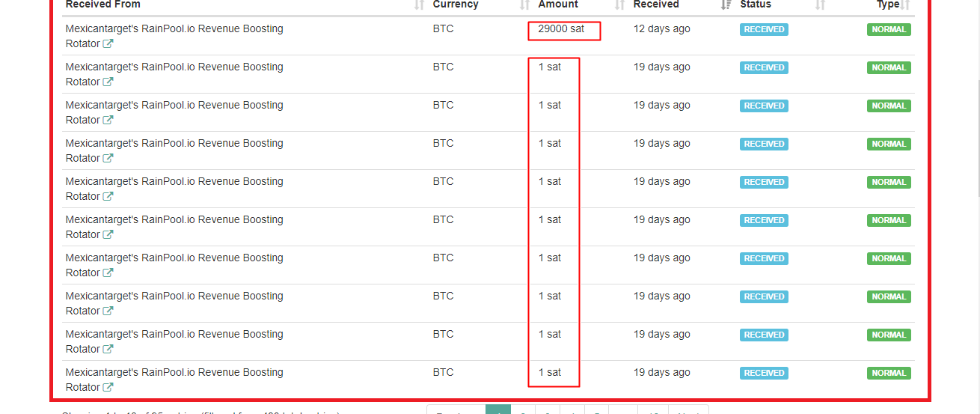
Task: Click RECEIVED badge in the 12 days ago row
Action: (x=764, y=29)
